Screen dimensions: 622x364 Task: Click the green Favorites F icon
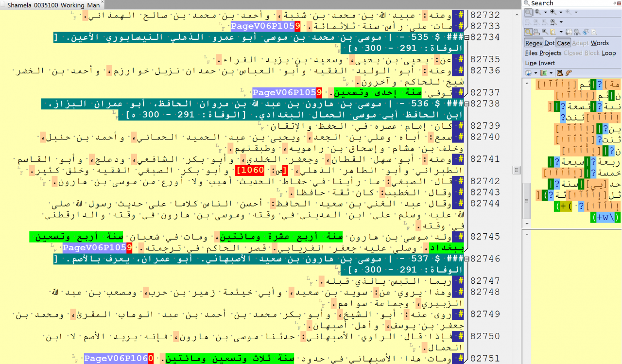point(543,73)
